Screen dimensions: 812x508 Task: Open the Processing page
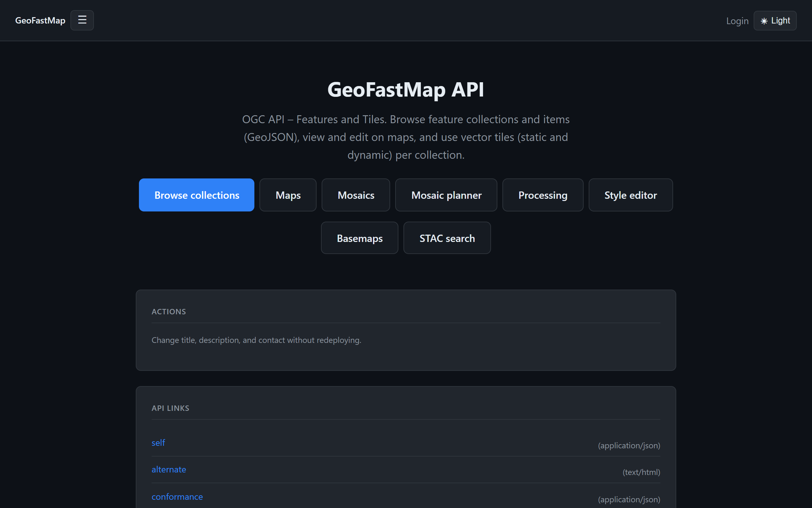click(x=543, y=195)
